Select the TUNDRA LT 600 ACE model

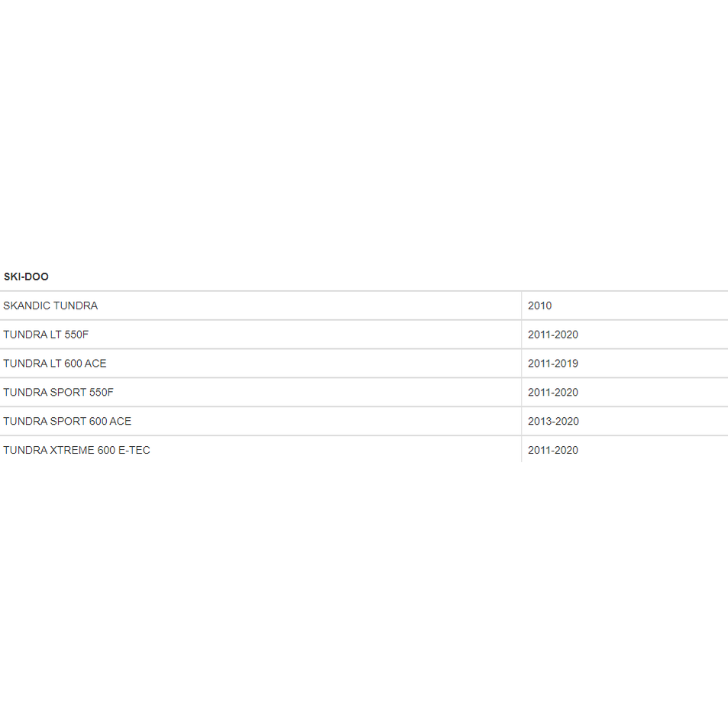(55, 364)
